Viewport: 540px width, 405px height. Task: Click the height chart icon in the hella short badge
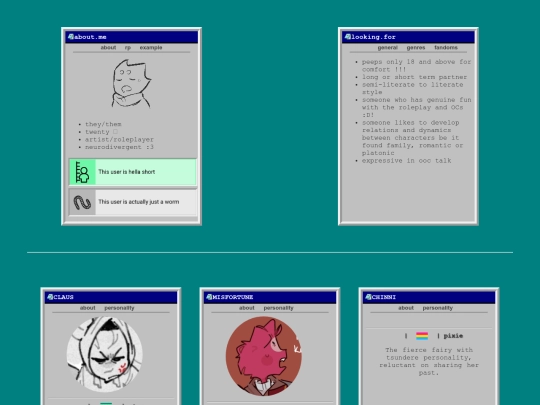tap(82, 172)
